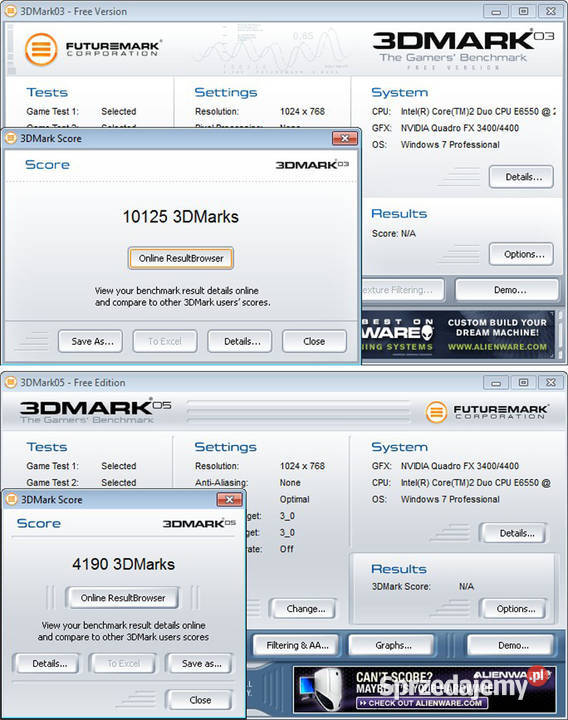Click Demo... button in 3DMark05 window
The width and height of the screenshot is (568, 720).
[511, 645]
